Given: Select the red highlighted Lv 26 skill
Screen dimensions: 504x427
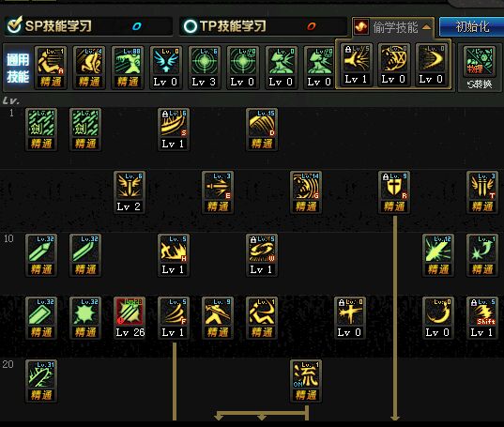Looking at the screenshot, I should [x=130, y=317].
